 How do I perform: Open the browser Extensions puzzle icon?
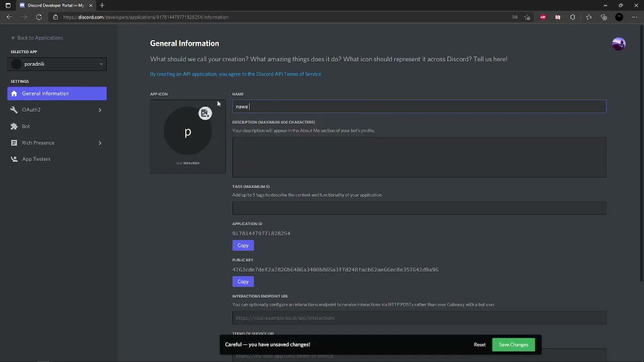pyautogui.click(x=573, y=17)
